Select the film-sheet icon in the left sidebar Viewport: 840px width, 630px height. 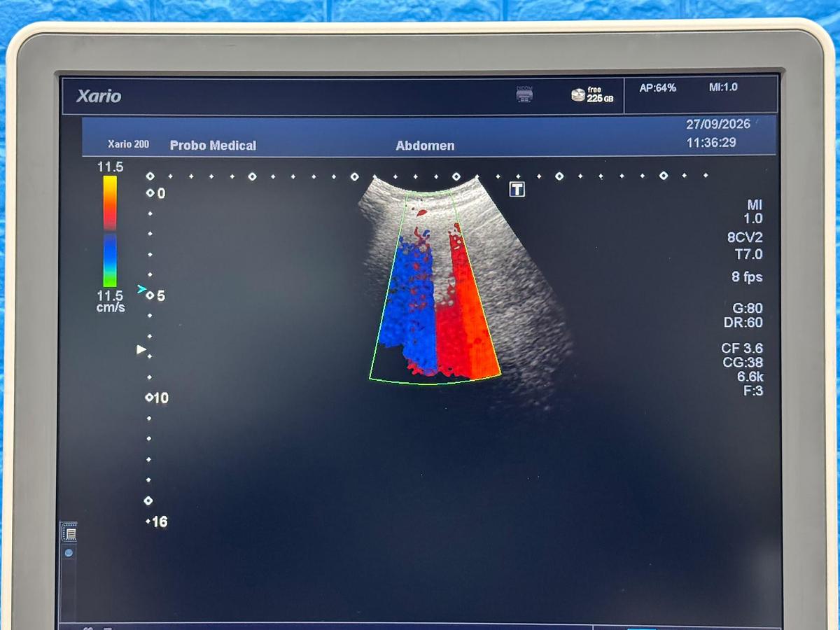[70, 533]
